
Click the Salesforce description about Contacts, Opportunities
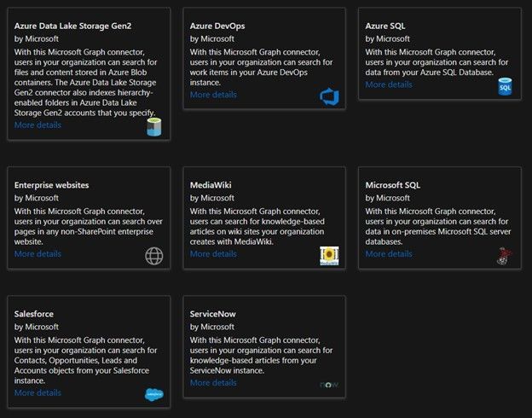click(x=85, y=360)
